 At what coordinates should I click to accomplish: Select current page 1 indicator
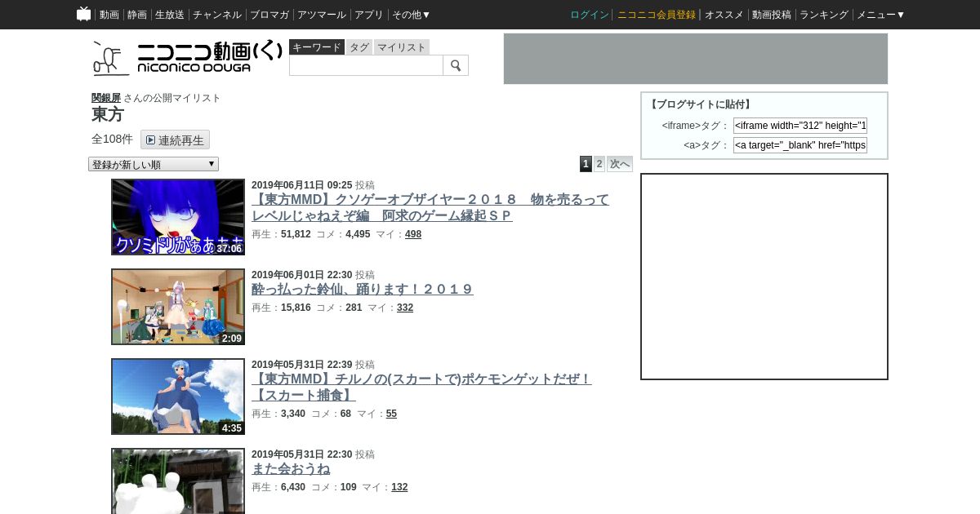(x=586, y=164)
